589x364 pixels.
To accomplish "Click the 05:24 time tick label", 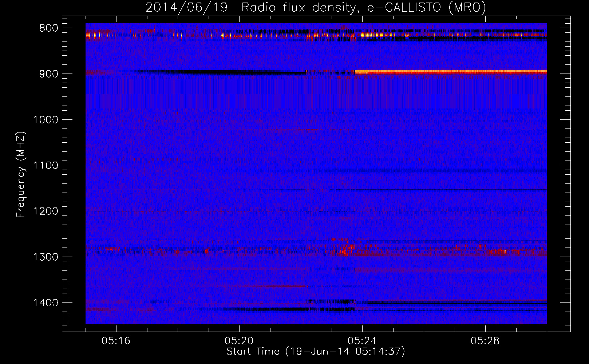I will (362, 341).
